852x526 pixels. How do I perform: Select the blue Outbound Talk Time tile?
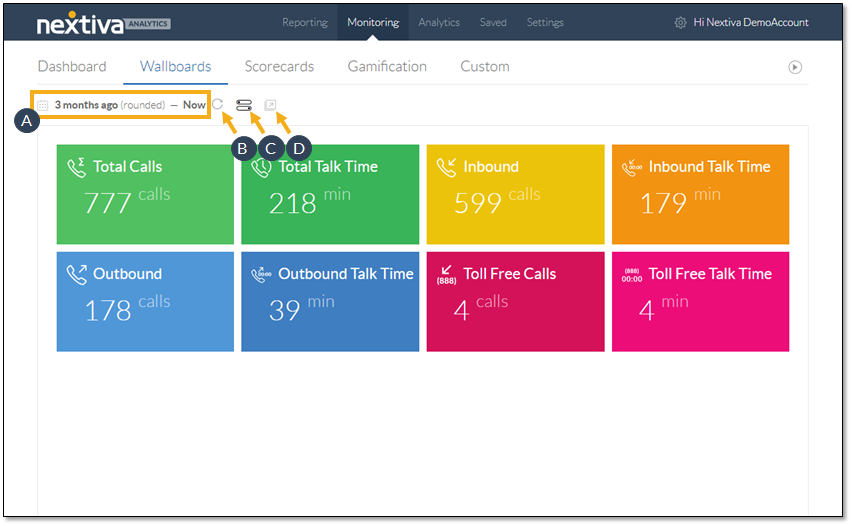(330, 302)
